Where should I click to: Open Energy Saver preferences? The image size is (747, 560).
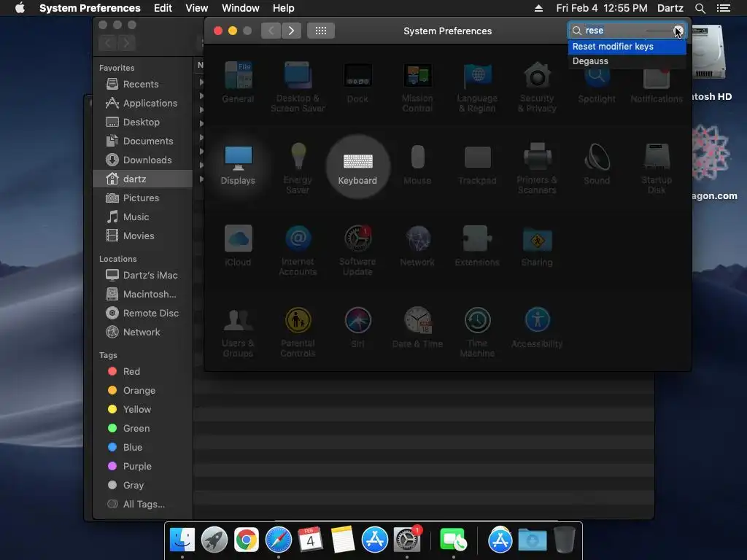point(298,168)
